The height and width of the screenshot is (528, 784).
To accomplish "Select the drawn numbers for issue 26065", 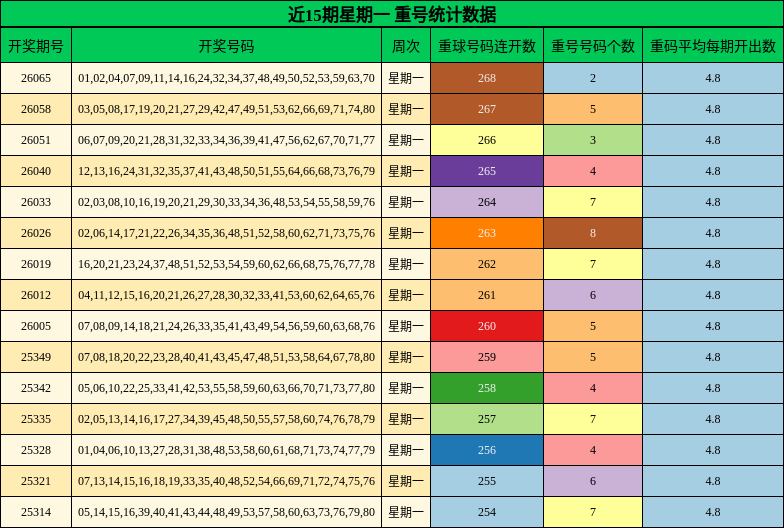I will click(x=226, y=78).
